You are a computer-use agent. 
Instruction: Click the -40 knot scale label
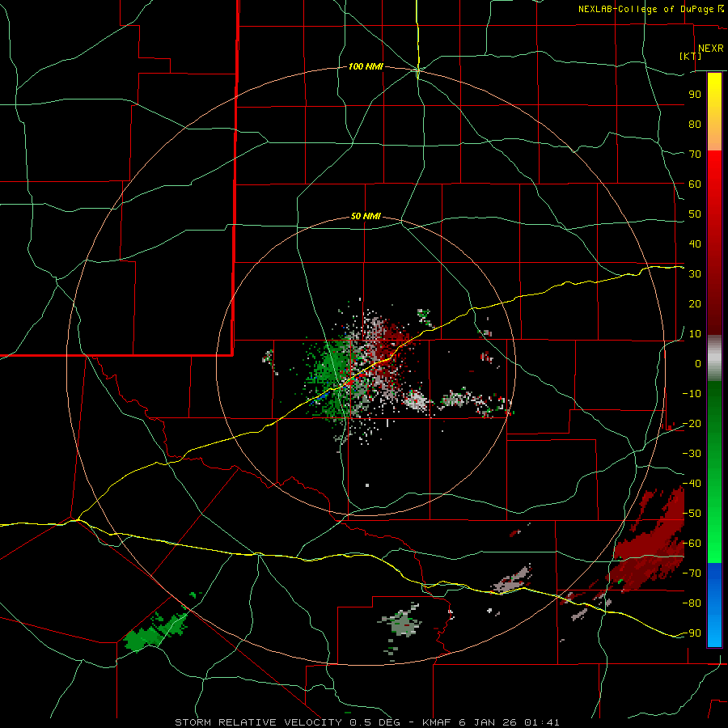pyautogui.click(x=692, y=484)
